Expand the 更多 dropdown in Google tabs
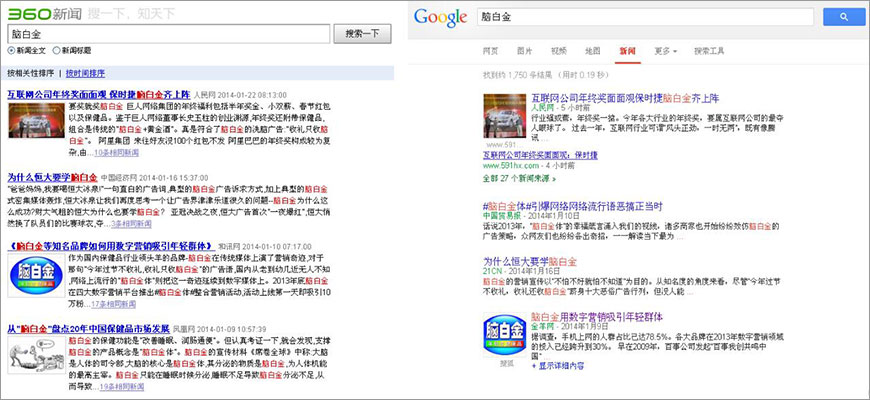 click(x=666, y=50)
